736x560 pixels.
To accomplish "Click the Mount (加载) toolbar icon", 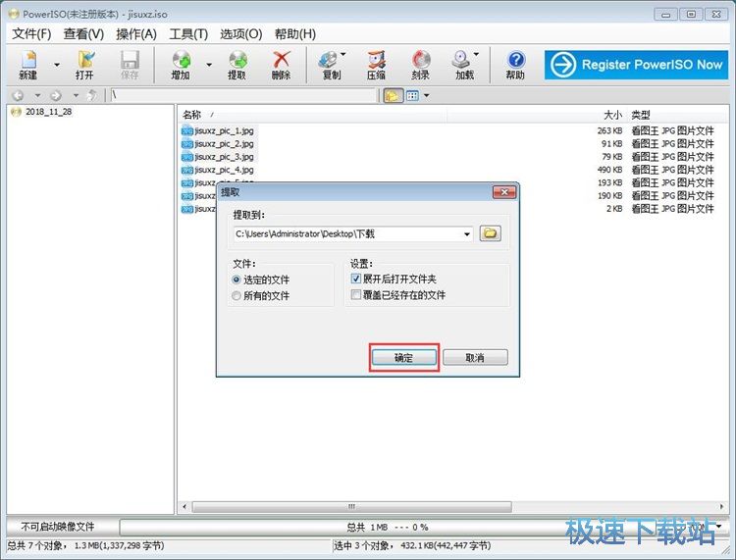I will coord(464,65).
